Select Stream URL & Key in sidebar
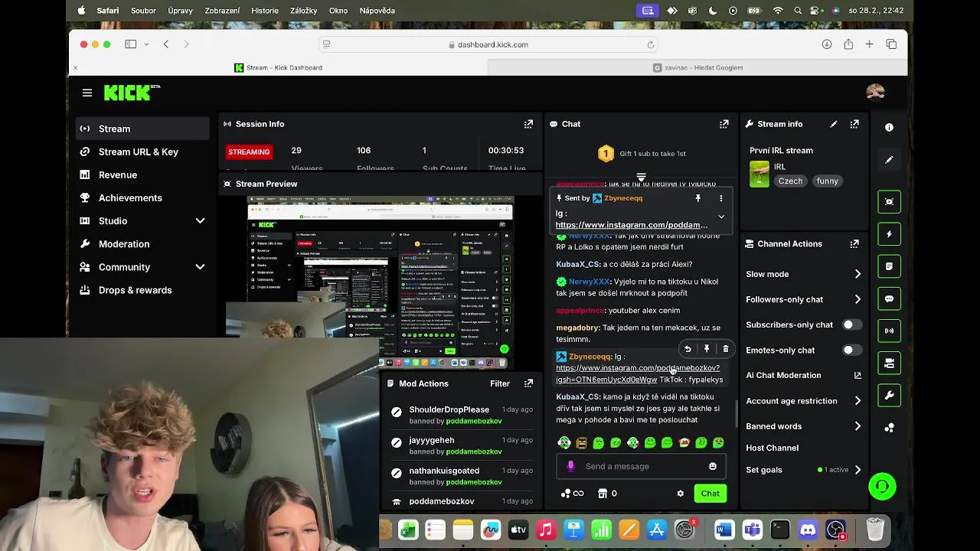This screenshot has width=980, height=551. [142, 152]
